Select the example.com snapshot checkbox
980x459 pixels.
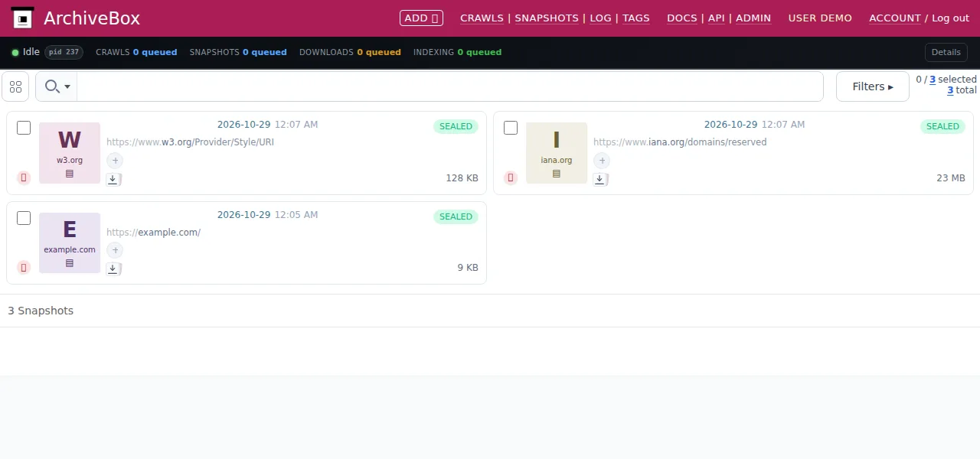click(x=24, y=218)
